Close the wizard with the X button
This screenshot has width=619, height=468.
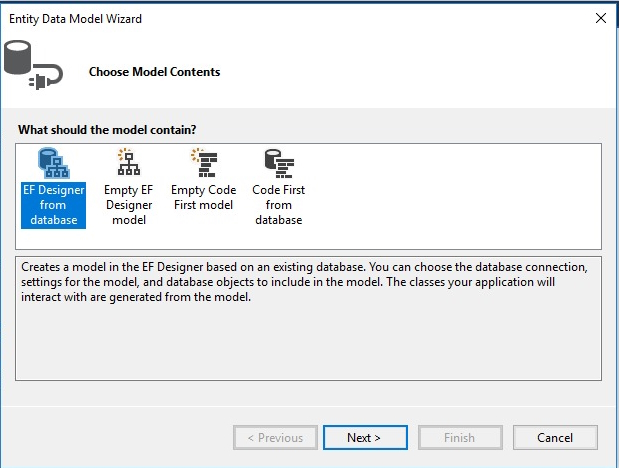pyautogui.click(x=600, y=18)
